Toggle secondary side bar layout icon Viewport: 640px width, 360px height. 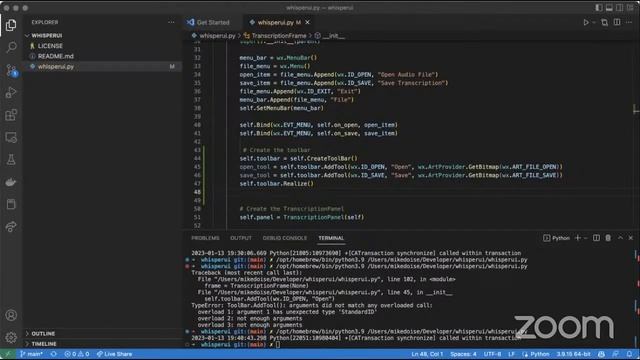coord(620,8)
